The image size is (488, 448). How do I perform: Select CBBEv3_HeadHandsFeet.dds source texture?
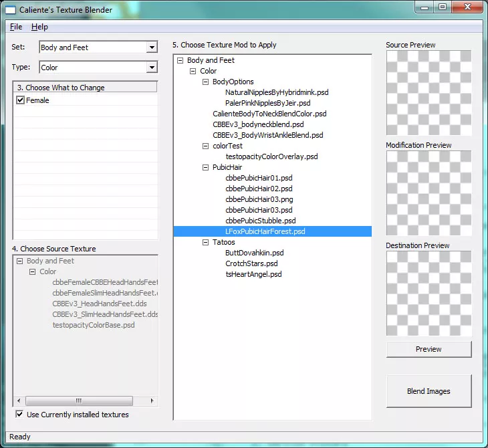click(100, 304)
